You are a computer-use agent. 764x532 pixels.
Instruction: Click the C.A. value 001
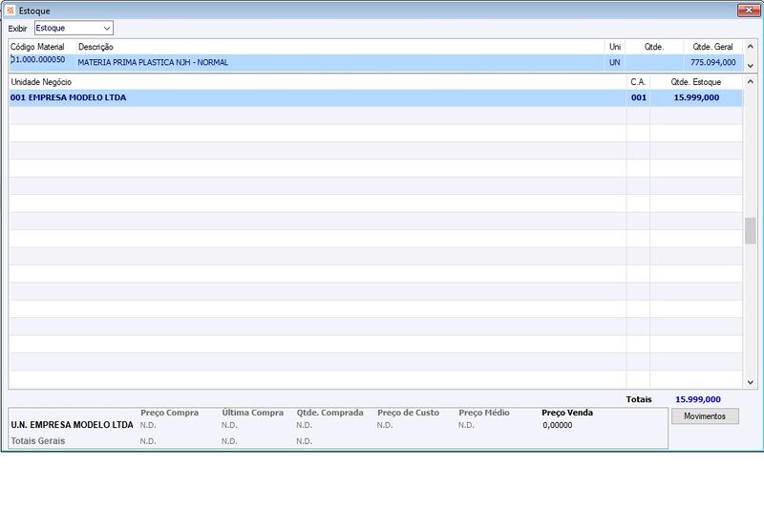tap(638, 97)
